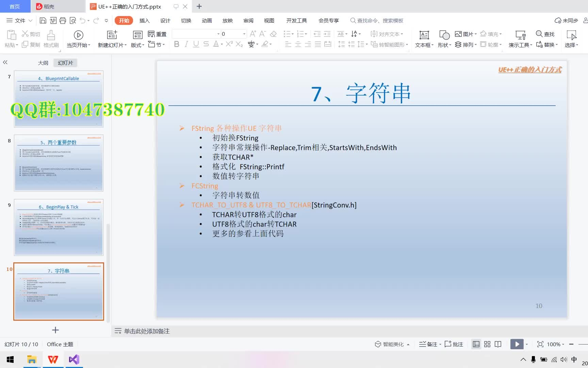This screenshot has width=588, height=368.
Task: Open the Insert (插入) ribbon tab
Action: (x=144, y=20)
